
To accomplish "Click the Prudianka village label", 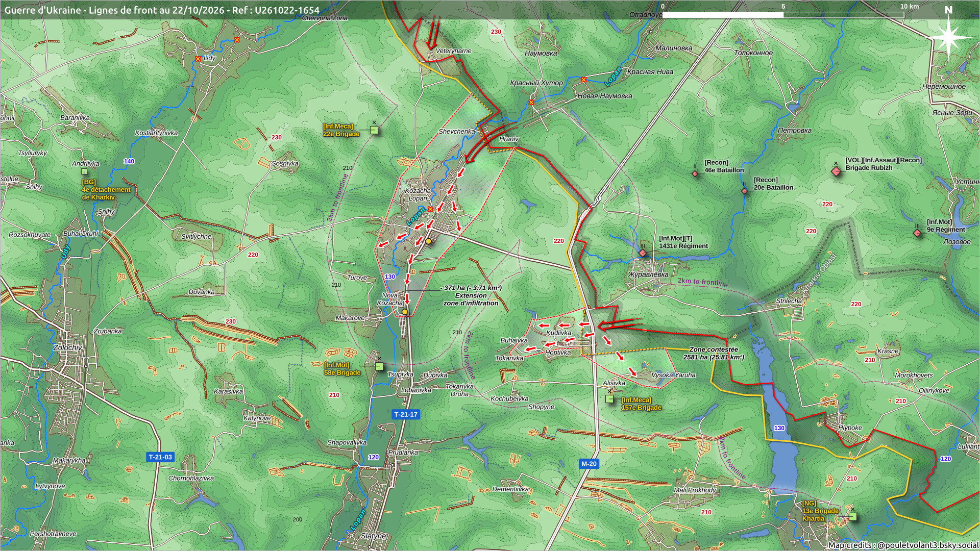I will click(403, 453).
